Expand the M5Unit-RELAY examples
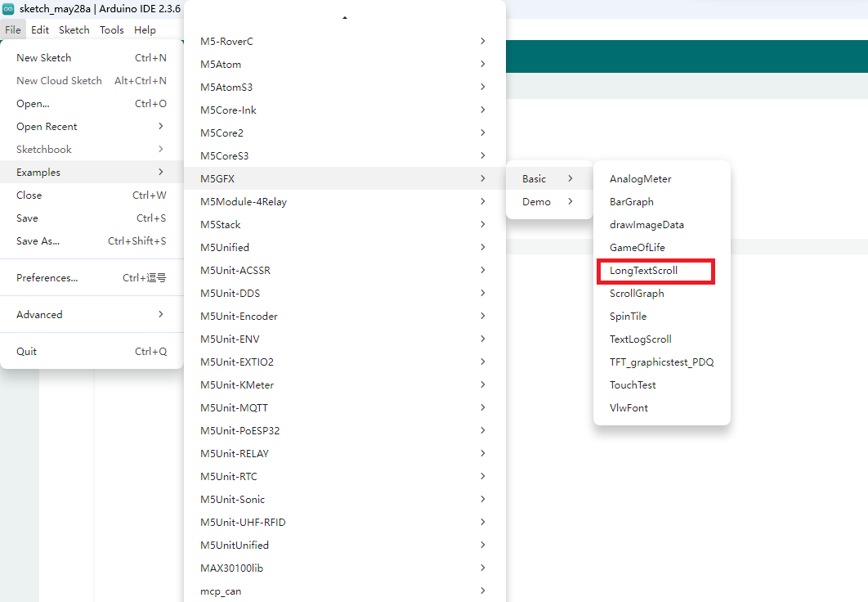Viewport: 868px width, 602px height. click(344, 454)
